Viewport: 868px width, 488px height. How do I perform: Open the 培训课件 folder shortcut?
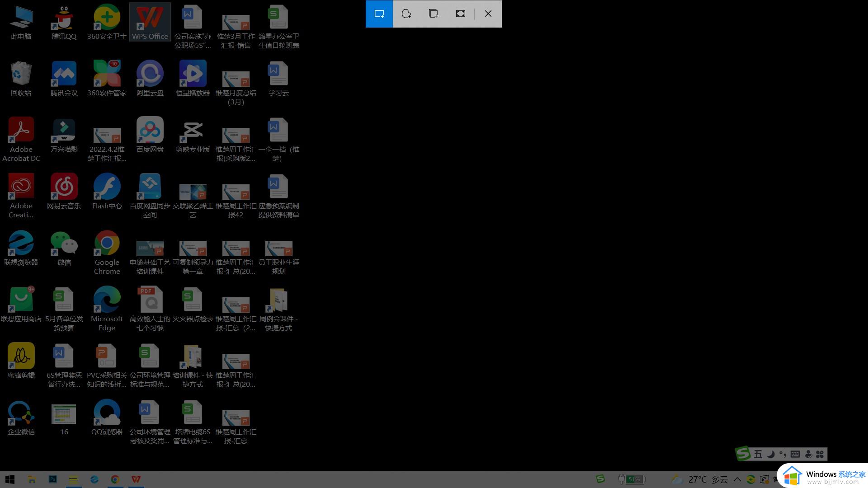193,366
